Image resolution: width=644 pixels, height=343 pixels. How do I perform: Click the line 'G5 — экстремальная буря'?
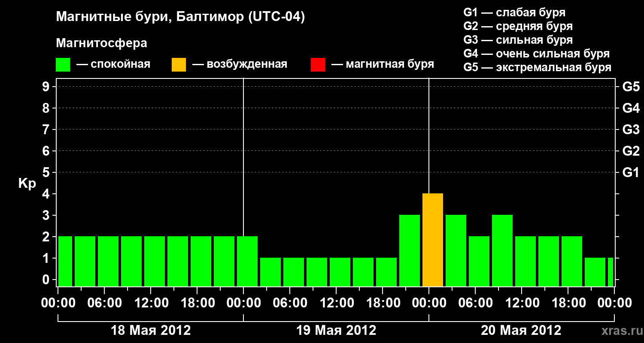pos(537,67)
